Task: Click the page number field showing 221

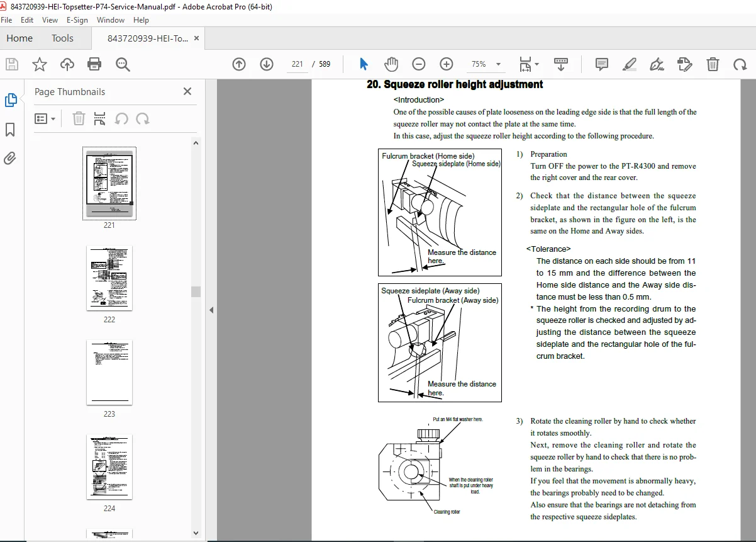Action: coord(297,64)
